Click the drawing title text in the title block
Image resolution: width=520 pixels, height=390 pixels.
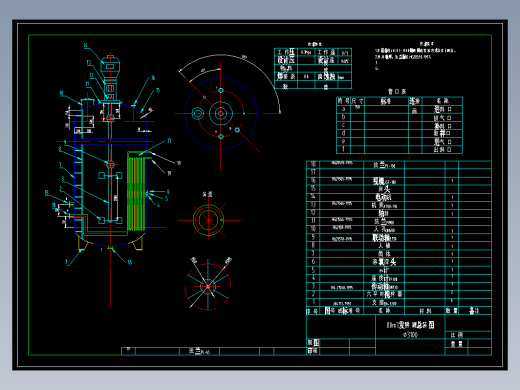[x=410, y=325]
